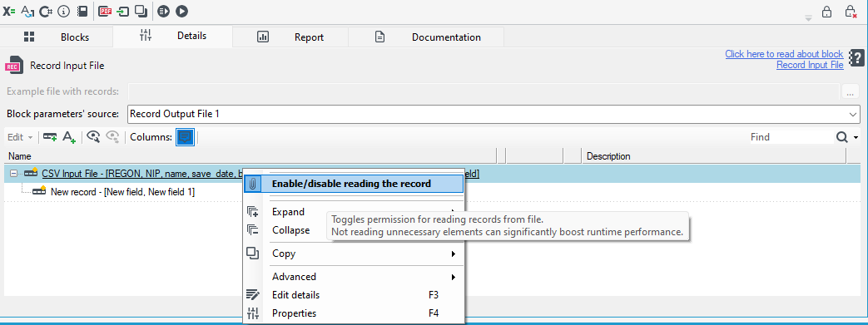The height and width of the screenshot is (325, 868).
Task: Open the Edit dropdown menu
Action: (x=20, y=137)
